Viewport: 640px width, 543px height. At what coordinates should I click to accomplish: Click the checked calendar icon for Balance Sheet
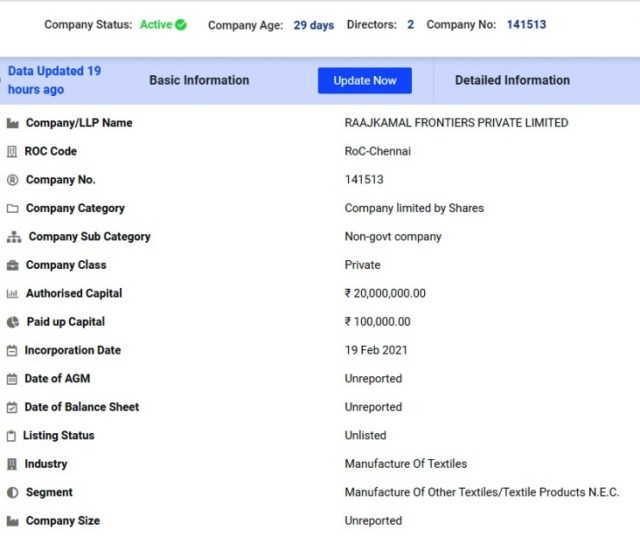13,407
